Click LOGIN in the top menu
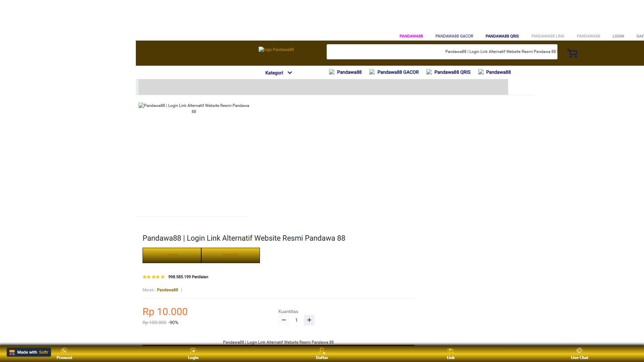 [x=618, y=36]
